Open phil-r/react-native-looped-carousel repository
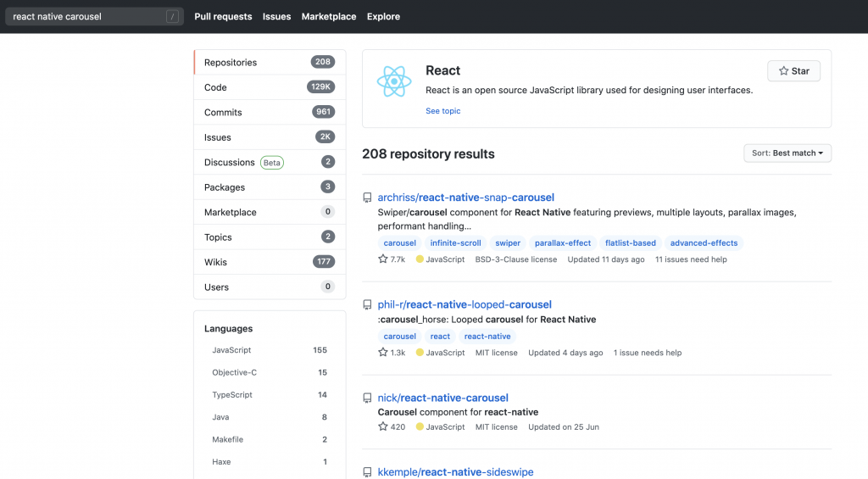The width and height of the screenshot is (868, 479). pyautogui.click(x=465, y=304)
